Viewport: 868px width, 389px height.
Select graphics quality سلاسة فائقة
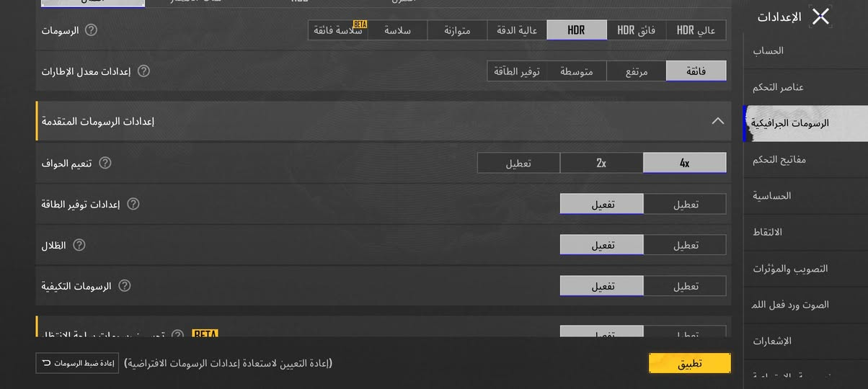click(x=338, y=30)
